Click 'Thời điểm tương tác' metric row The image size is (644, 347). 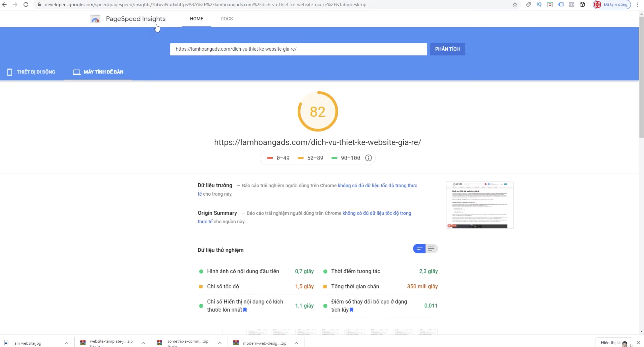point(380,271)
